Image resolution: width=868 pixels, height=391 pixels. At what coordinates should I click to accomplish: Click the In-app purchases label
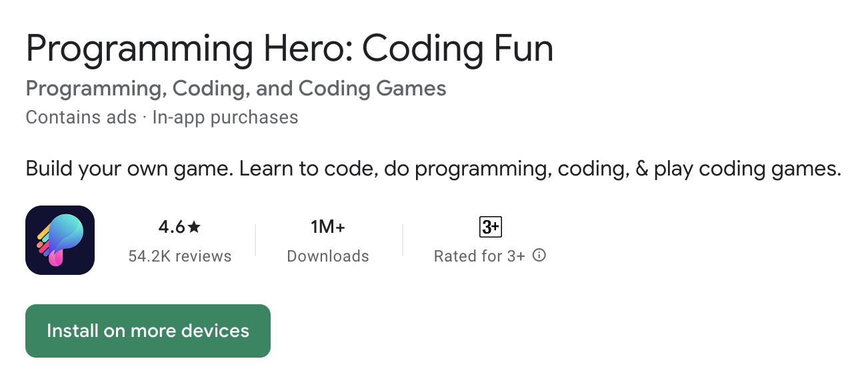pos(225,117)
